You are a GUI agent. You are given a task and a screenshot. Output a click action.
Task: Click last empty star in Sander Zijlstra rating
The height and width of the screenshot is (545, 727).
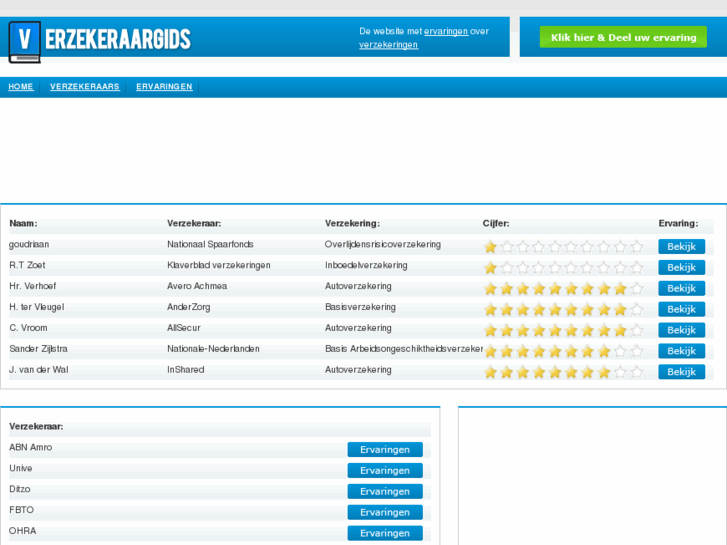point(637,351)
